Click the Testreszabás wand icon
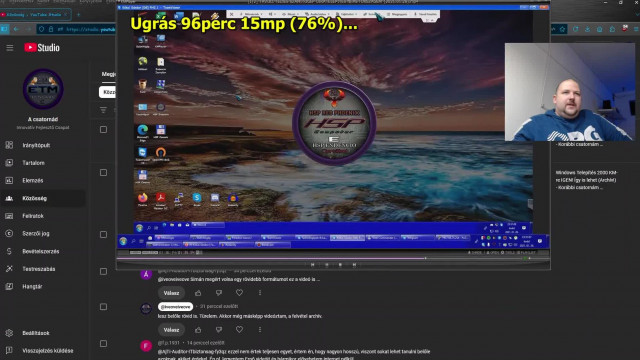Image resolution: width=640 pixels, height=360 pixels. [x=9, y=269]
